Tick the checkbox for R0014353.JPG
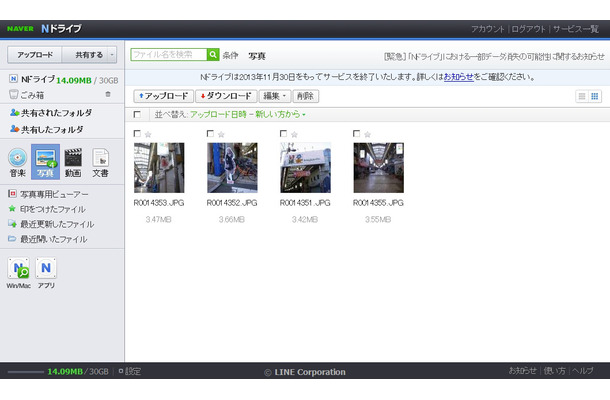 (x=137, y=133)
